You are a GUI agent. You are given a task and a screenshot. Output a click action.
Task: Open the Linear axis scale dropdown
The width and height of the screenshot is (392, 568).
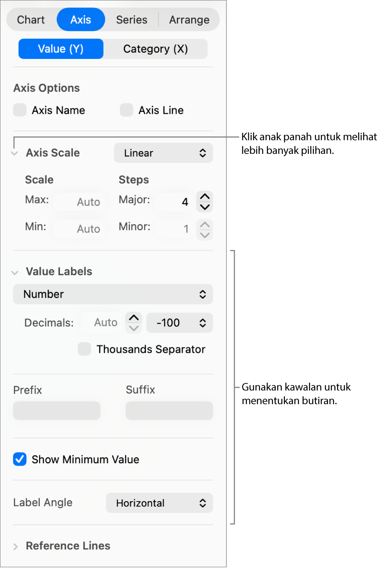click(163, 153)
